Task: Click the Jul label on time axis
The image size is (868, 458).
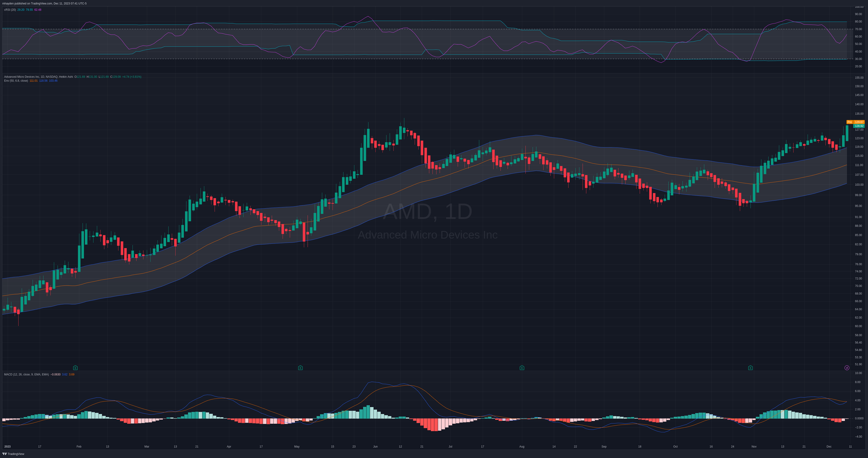Action: coord(450,446)
